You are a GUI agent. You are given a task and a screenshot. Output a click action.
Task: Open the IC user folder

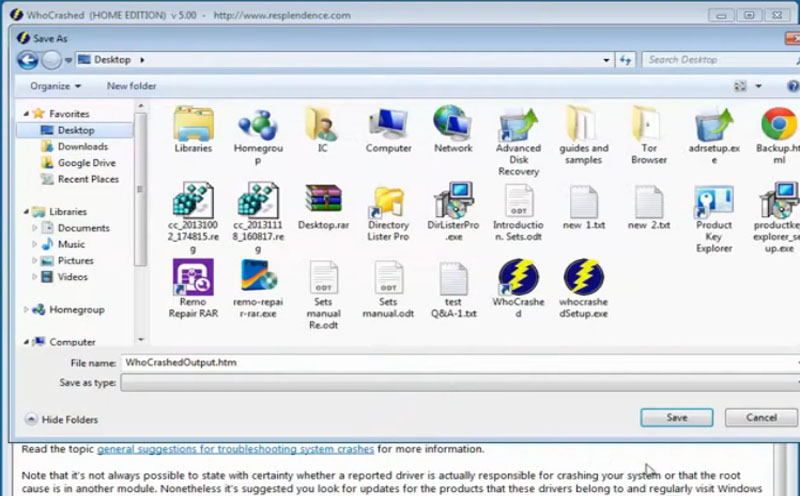point(322,130)
